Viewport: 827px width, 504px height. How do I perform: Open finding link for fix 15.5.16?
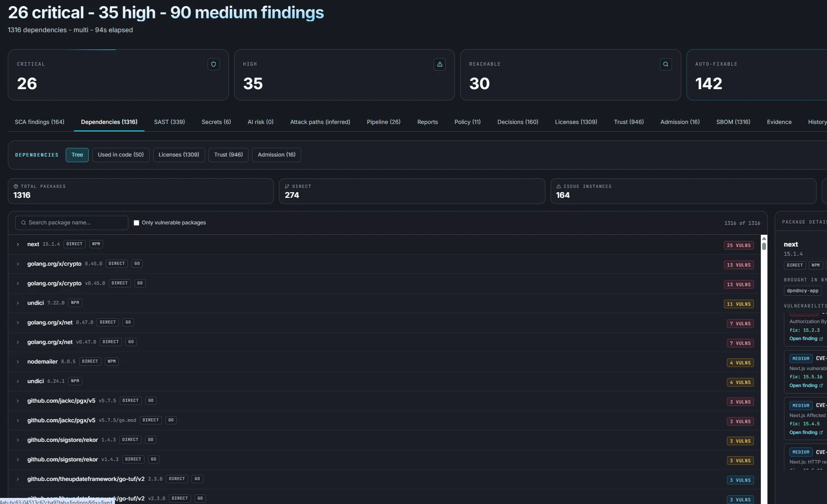[x=806, y=386]
